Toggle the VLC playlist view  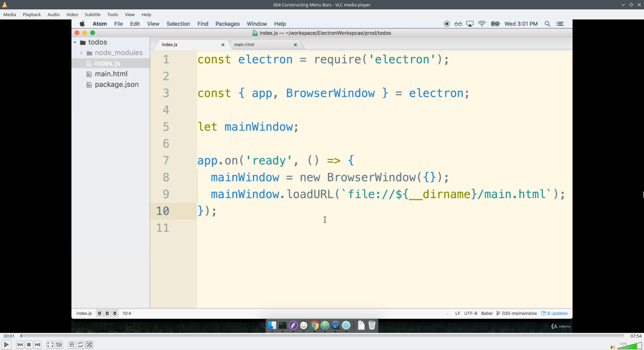click(72, 345)
